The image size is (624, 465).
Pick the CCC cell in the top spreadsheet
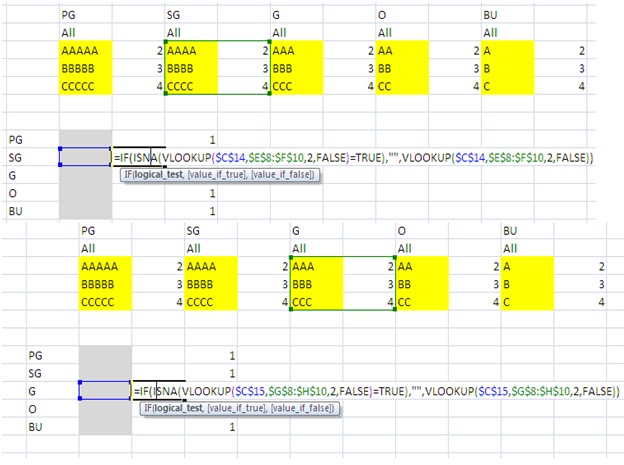coord(297,86)
